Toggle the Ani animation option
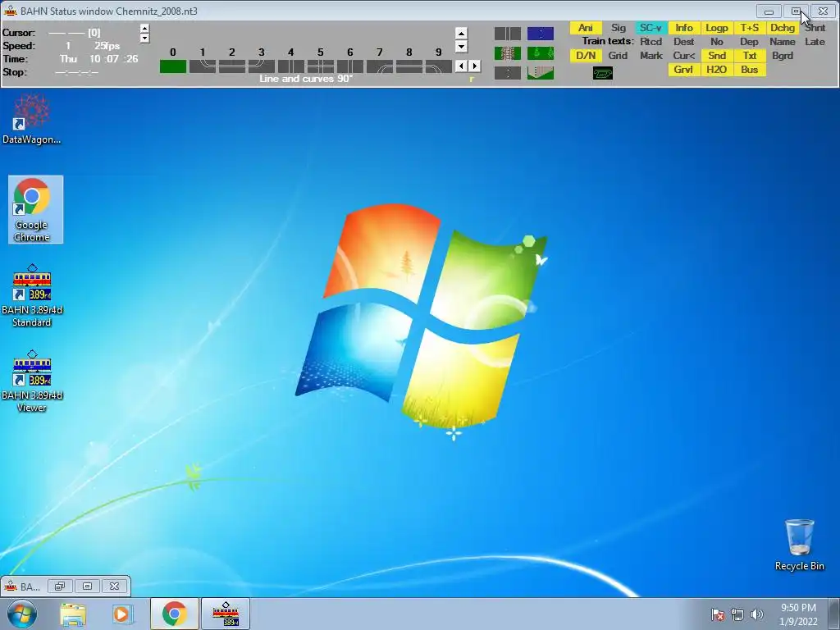The image size is (840, 630). pyautogui.click(x=586, y=28)
